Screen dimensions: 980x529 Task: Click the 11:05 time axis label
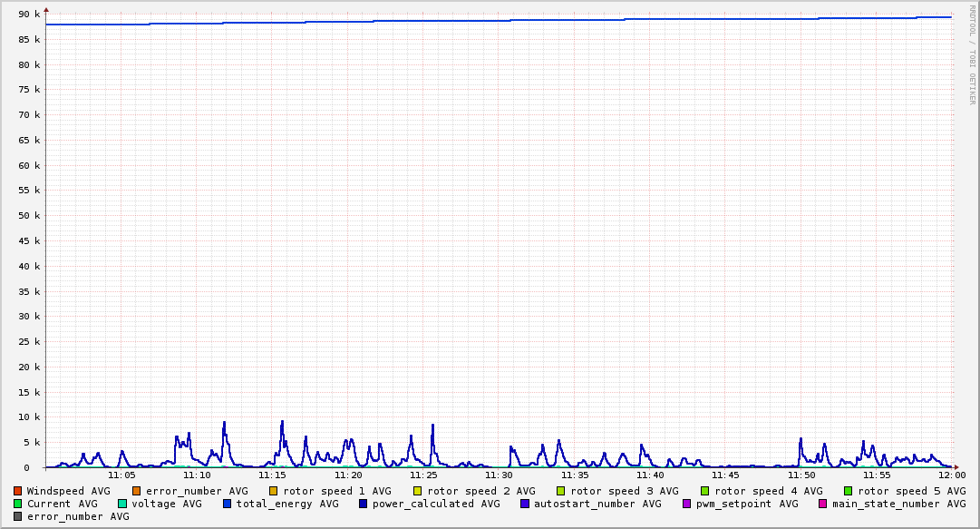click(121, 475)
